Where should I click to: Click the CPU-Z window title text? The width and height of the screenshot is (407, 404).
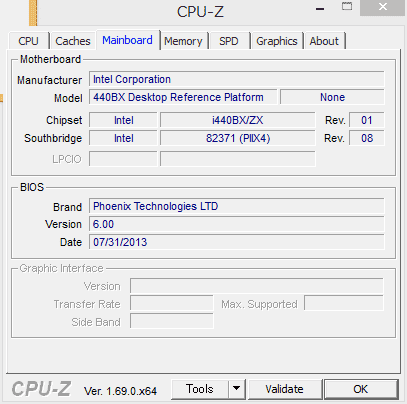click(200, 12)
